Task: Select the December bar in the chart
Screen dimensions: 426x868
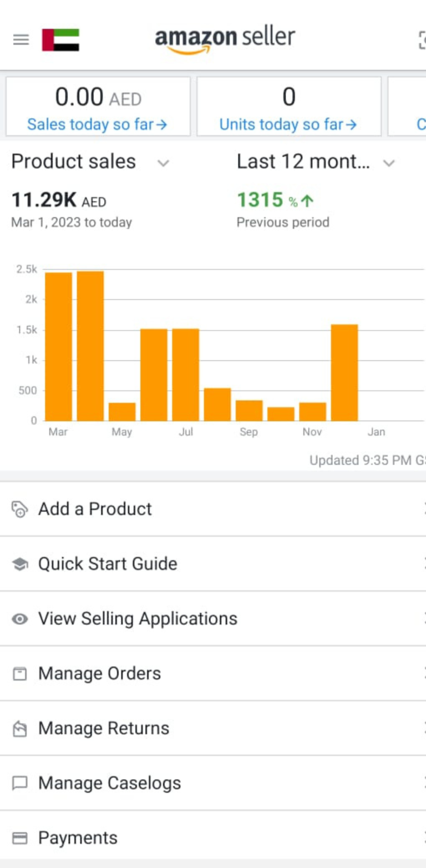Action: point(344,372)
